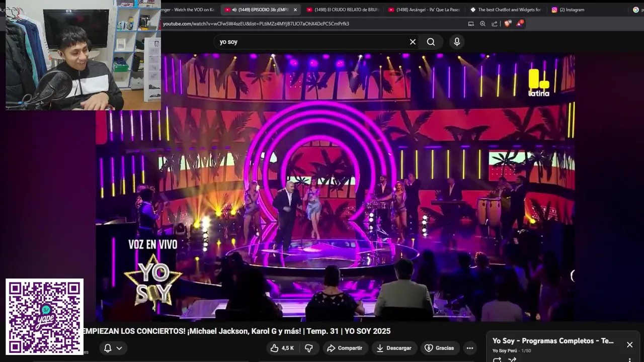This screenshot has width=644, height=362.
Task: Click the zoom magnifier icon in the address bar
Action: 482,24
